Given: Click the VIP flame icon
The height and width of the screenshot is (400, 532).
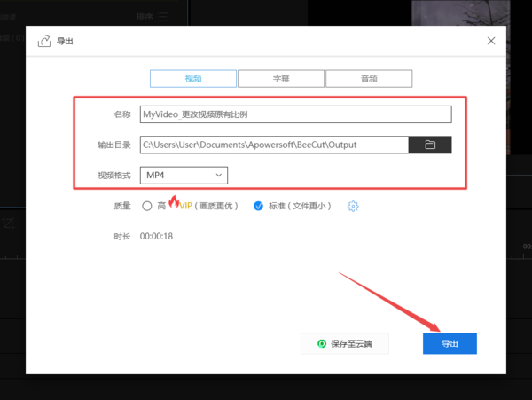Looking at the screenshot, I should [174, 203].
